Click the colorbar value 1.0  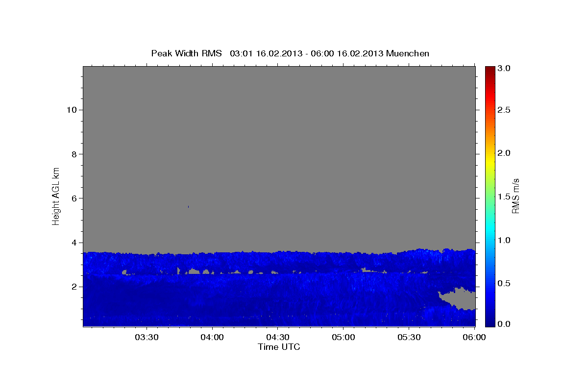[505, 240]
